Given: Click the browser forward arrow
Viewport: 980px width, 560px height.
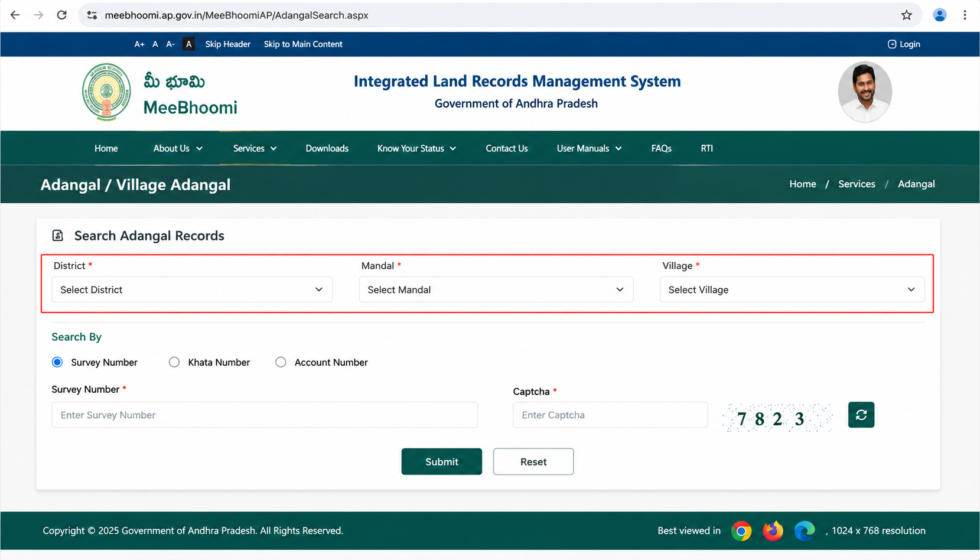Looking at the screenshot, I should point(38,15).
